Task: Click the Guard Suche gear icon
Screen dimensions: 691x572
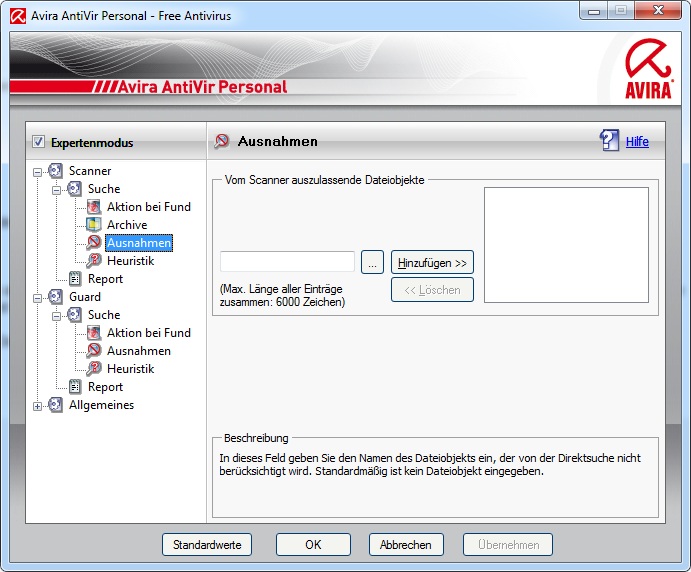Action: (x=74, y=315)
